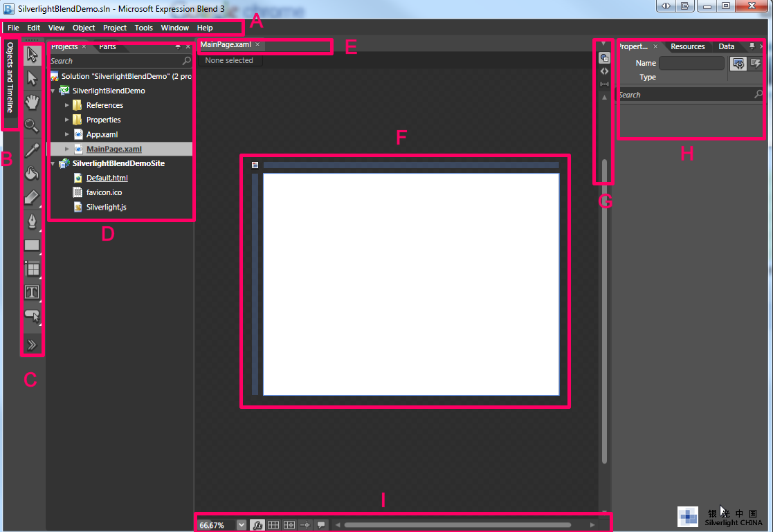The image size is (773, 532).
Task: Select the TextBlock tool
Action: (32, 293)
